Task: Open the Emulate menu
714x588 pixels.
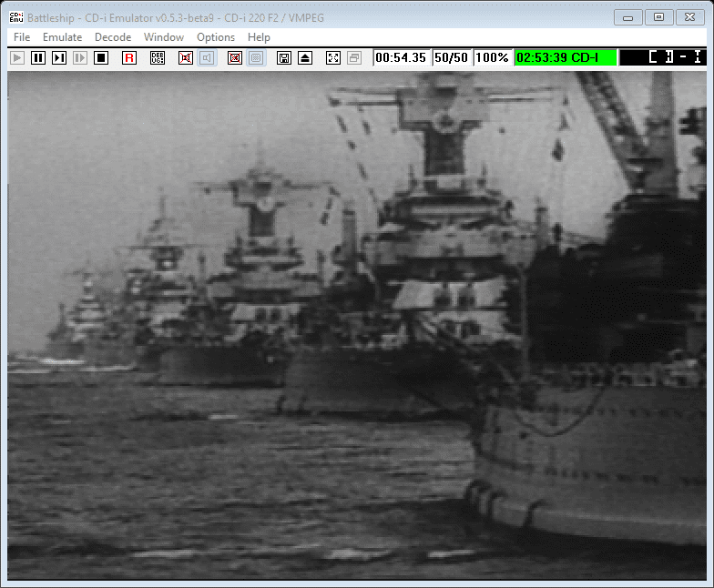Action: point(63,37)
